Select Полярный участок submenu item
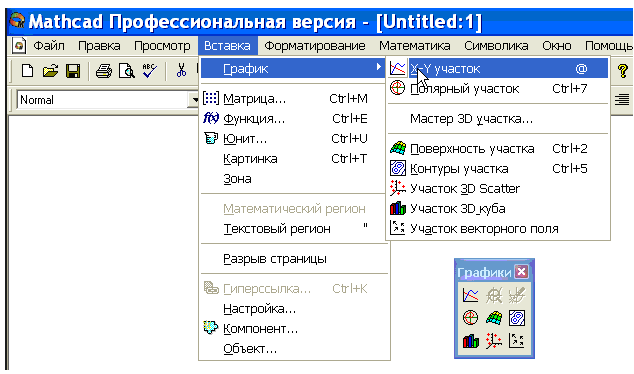Image resolution: width=634 pixels, height=374 pixels. (498, 89)
